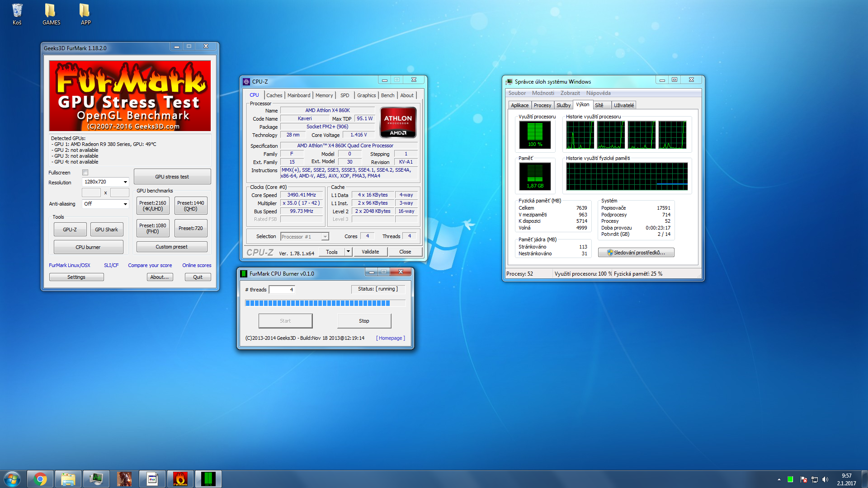
Task: Open the Možnosti menu in Task Manager
Action: tap(543, 93)
